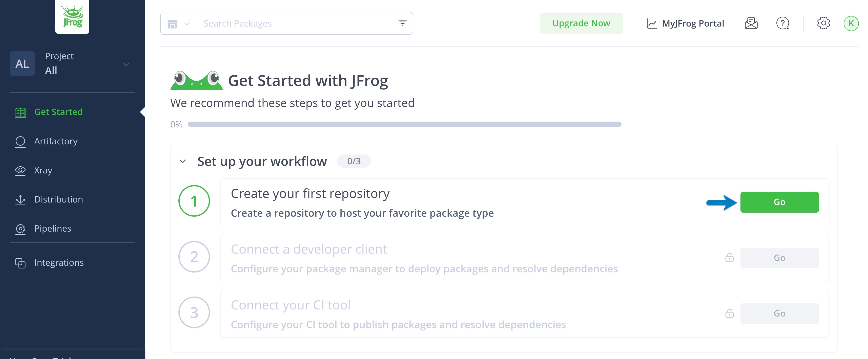Click the 0% progress label
Image resolution: width=868 pixels, height=359 pixels.
tap(176, 125)
